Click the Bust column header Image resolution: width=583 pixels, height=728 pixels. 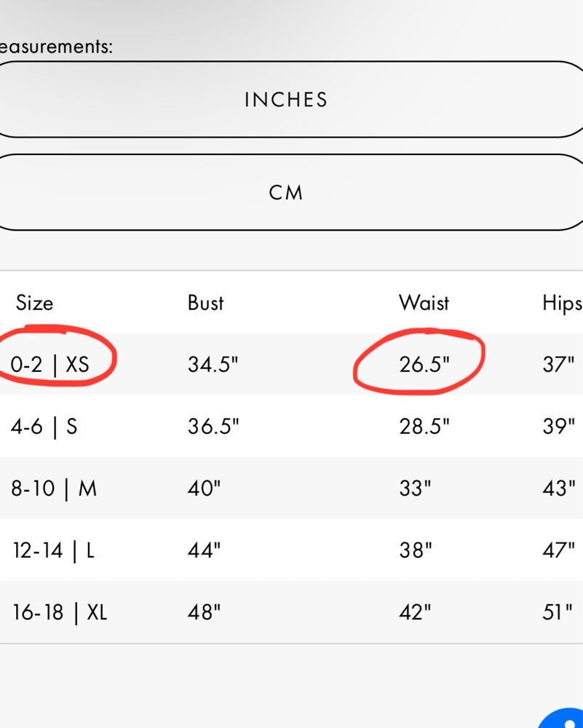pyautogui.click(x=206, y=303)
